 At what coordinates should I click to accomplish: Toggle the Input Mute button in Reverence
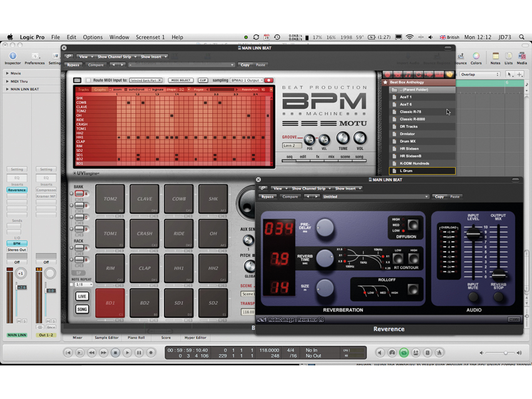pyautogui.click(x=473, y=297)
